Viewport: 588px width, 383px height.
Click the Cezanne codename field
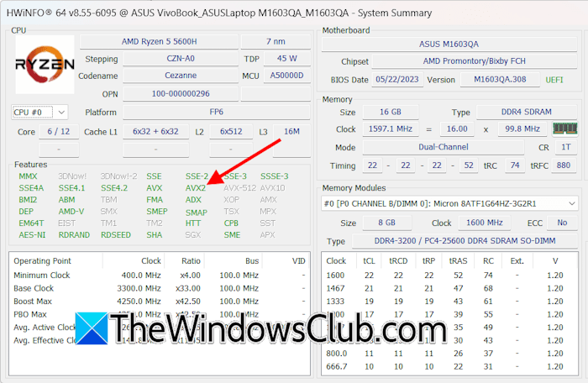tap(181, 76)
